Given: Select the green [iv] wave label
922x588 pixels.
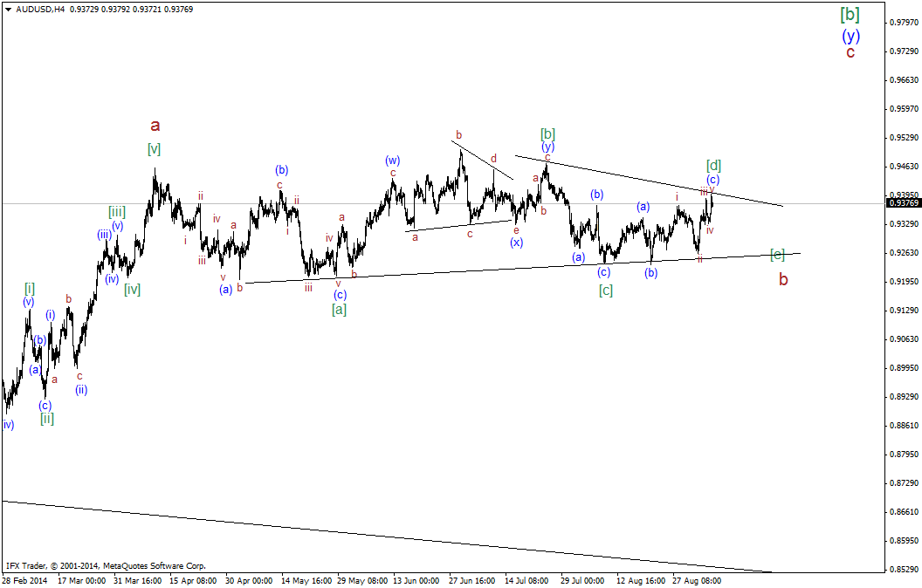Looking at the screenshot, I should [x=133, y=289].
